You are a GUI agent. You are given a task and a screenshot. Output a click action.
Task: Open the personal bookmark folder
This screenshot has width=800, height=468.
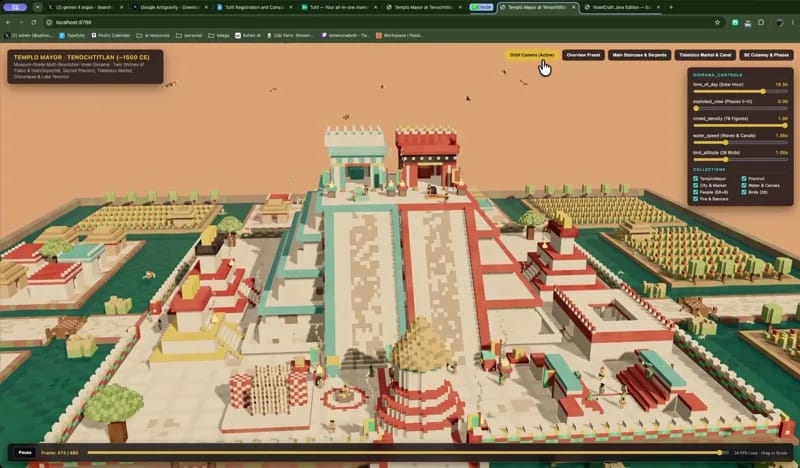(189, 36)
